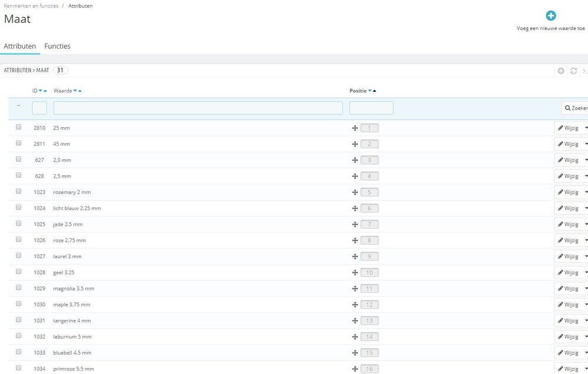This screenshot has width=588, height=374.
Task: Click the move handle for laurel 3 mm row
Action: [x=355, y=256]
